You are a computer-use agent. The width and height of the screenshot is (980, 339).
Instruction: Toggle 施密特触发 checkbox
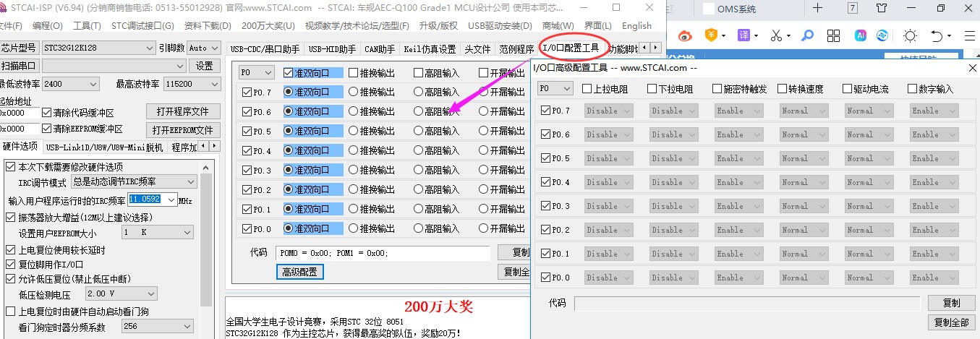coord(717,89)
